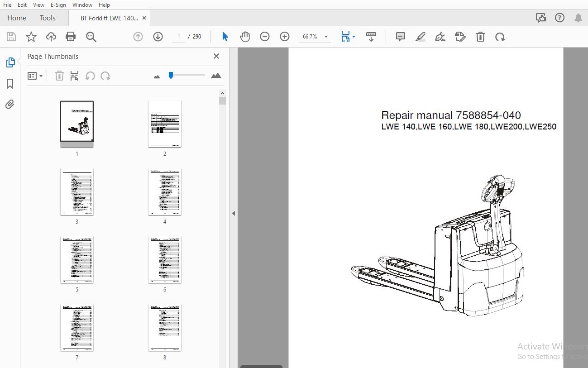
Task: Expand the page fit options dropdown arrow
Action: pyautogui.click(x=354, y=37)
